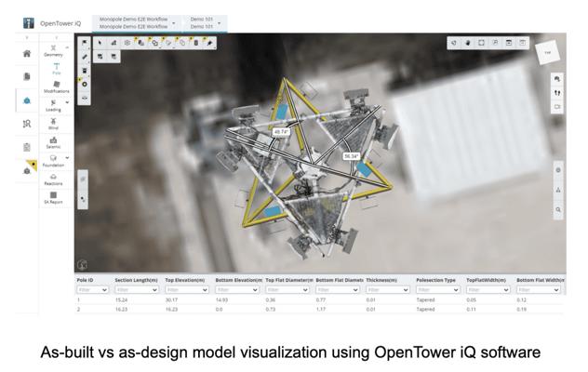Image resolution: width=588 pixels, height=372 pixels.
Task: Open the Monopole Demo E2E Workflow dropdown
Action: click(138, 23)
